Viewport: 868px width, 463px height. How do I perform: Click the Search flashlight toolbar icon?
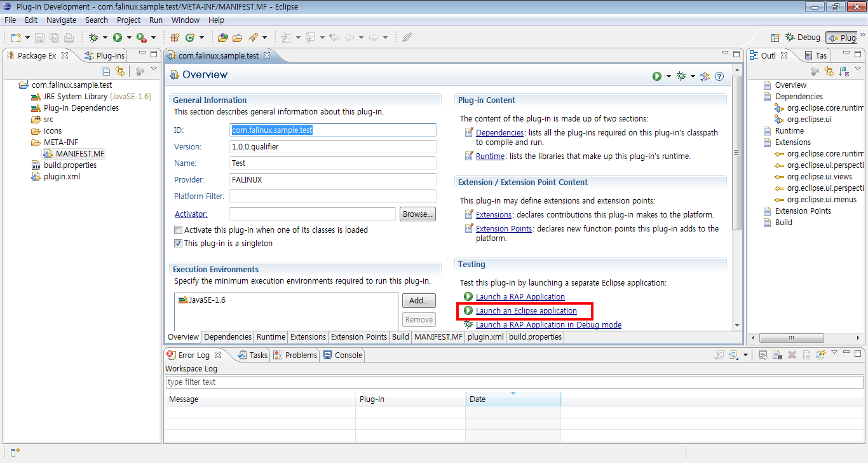pos(252,38)
